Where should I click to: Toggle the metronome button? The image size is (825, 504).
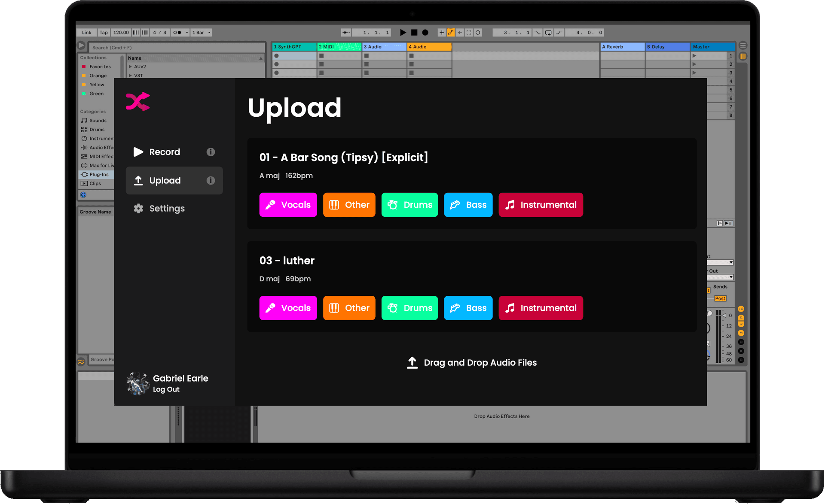pos(177,33)
